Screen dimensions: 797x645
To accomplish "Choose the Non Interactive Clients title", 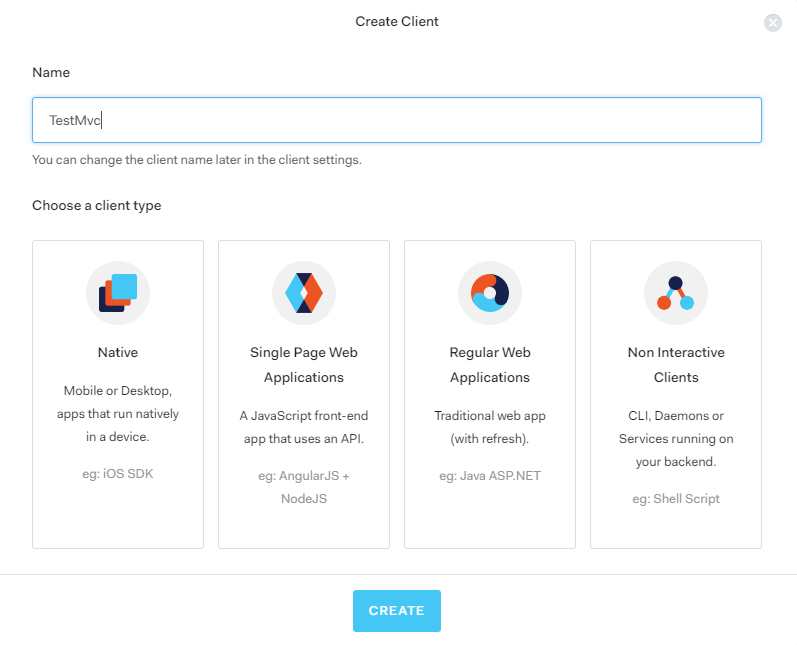I will [676, 365].
